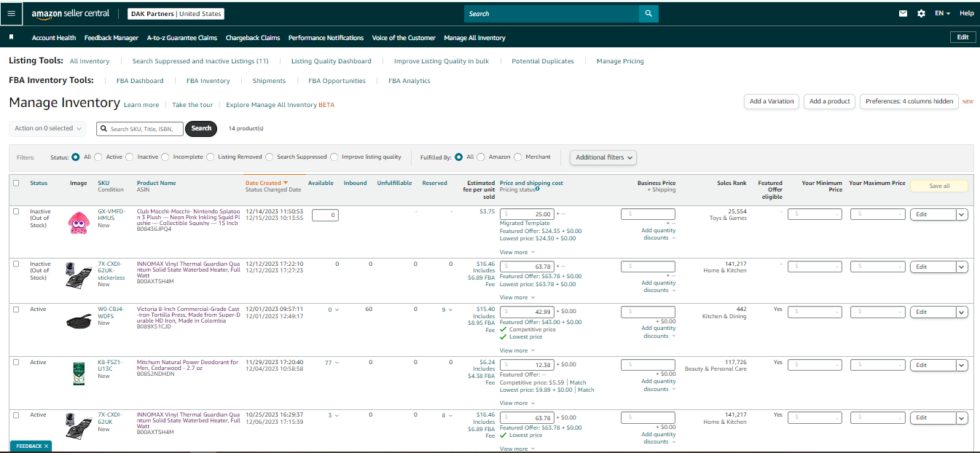Filter Fulfilled By Amazon

click(x=482, y=157)
